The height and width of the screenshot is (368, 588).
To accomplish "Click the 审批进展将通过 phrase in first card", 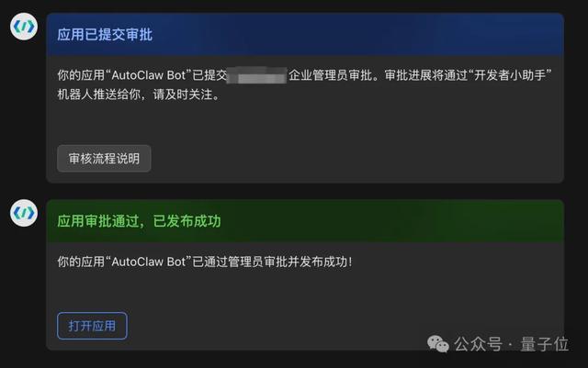I will pyautogui.click(x=426, y=75).
